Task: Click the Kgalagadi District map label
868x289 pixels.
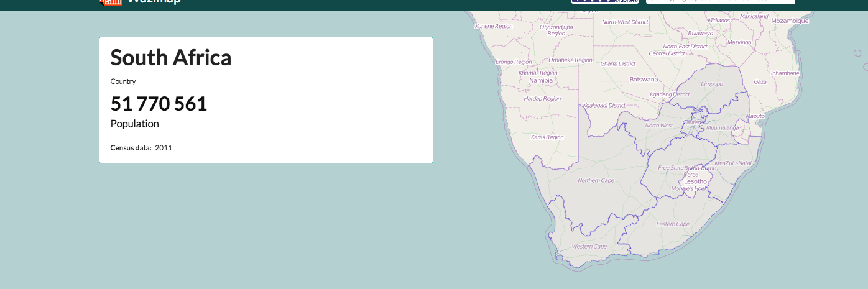Action: click(x=604, y=105)
